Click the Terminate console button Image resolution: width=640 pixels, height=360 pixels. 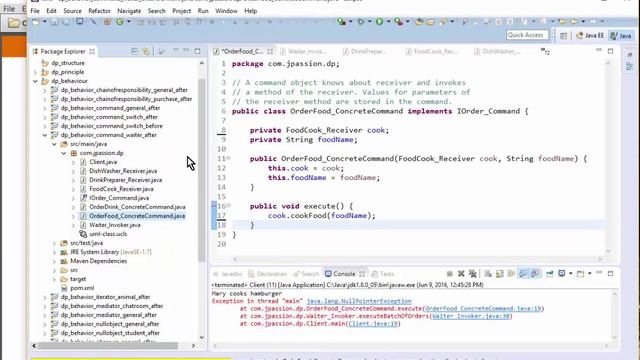click(x=449, y=273)
